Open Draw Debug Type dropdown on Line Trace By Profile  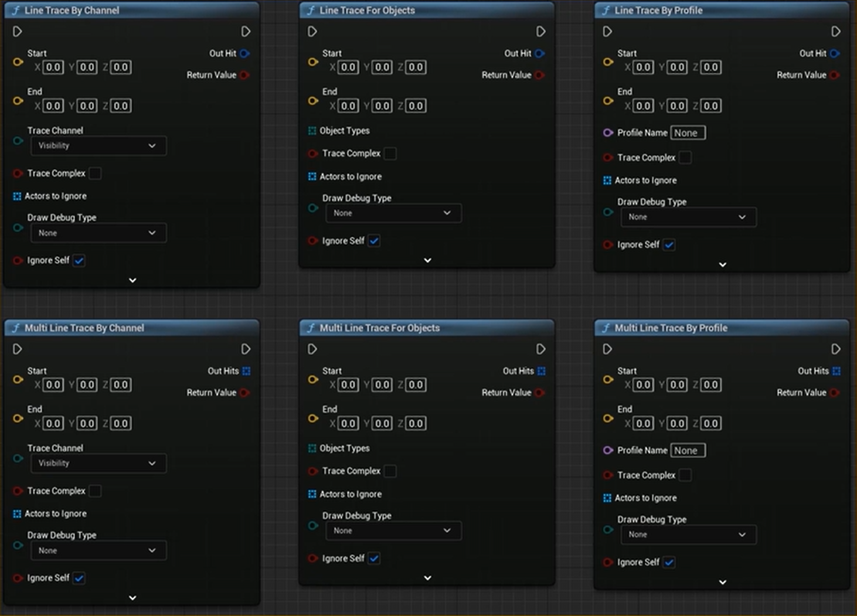[688, 217]
